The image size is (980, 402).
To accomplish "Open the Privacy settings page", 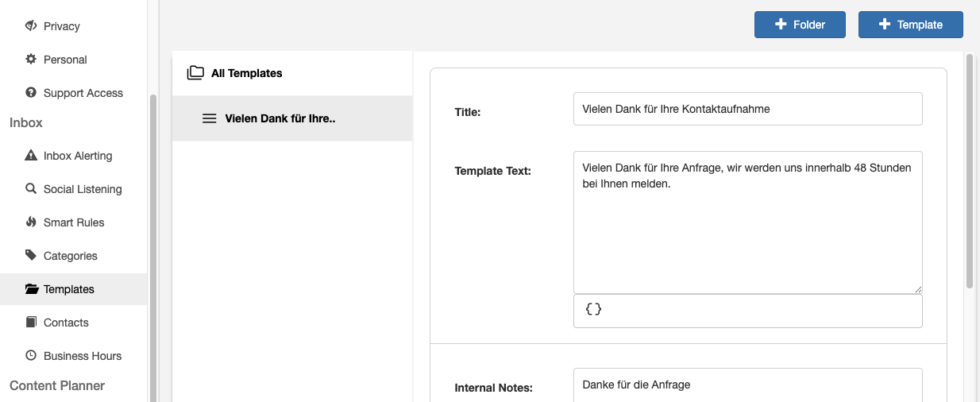I will coord(74,26).
